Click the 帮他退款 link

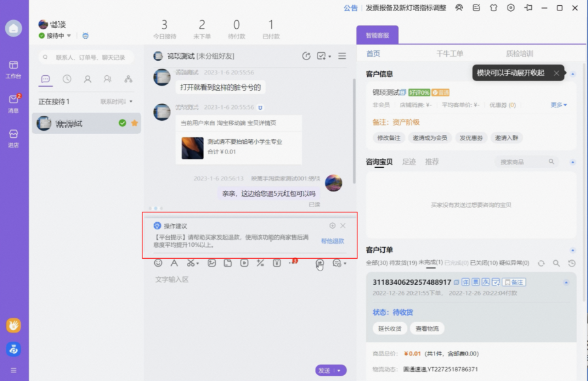333,240
